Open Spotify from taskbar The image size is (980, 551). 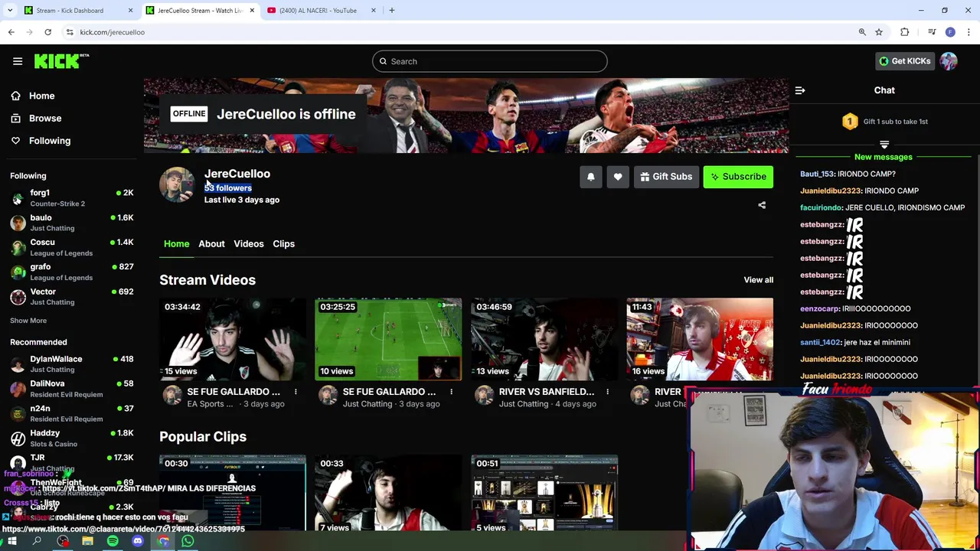click(x=113, y=542)
